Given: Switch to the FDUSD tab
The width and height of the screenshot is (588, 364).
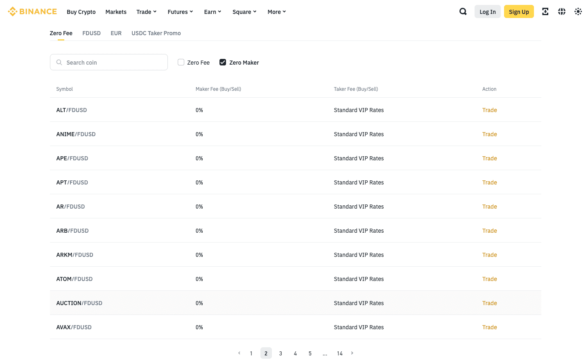Looking at the screenshot, I should [91, 33].
